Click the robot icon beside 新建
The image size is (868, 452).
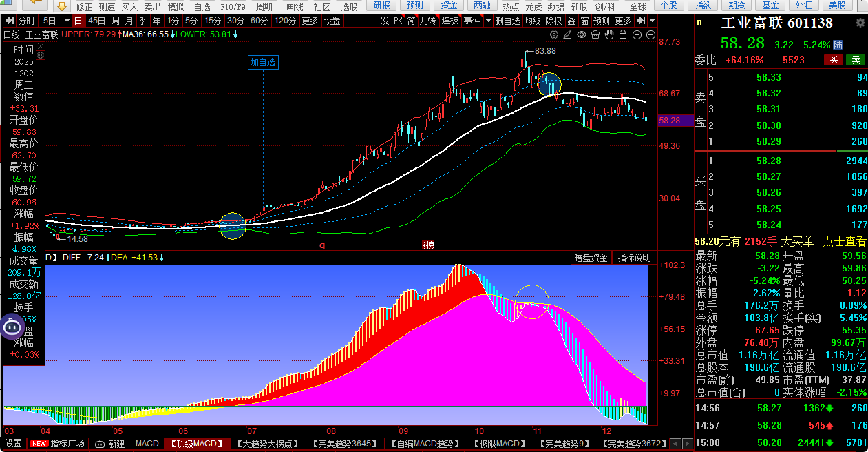click(100, 444)
